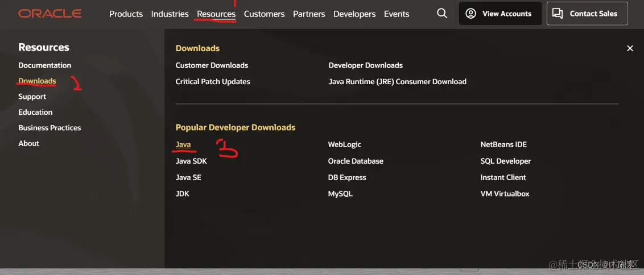
Task: Open the Industries menu
Action: pos(170,14)
